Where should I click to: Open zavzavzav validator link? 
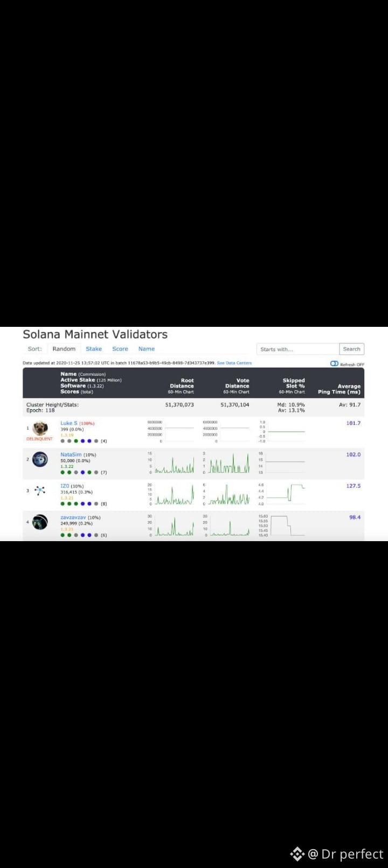(73, 517)
